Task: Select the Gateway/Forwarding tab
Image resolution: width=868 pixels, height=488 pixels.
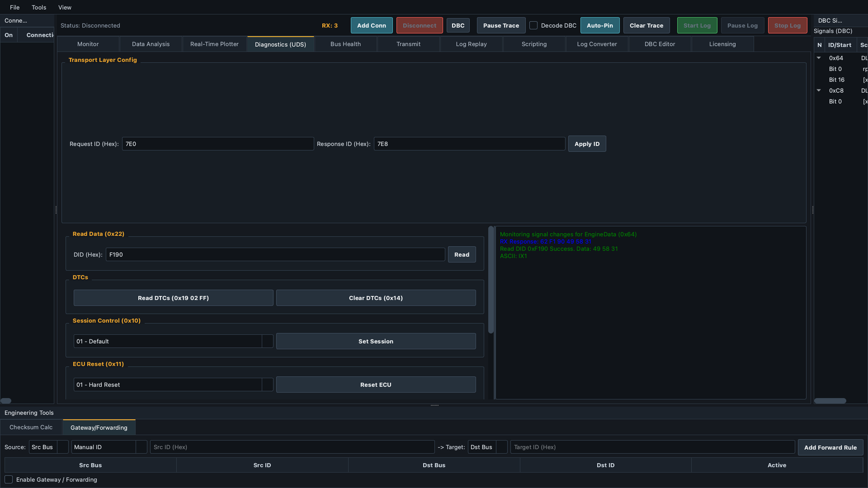Action: coord(99,427)
